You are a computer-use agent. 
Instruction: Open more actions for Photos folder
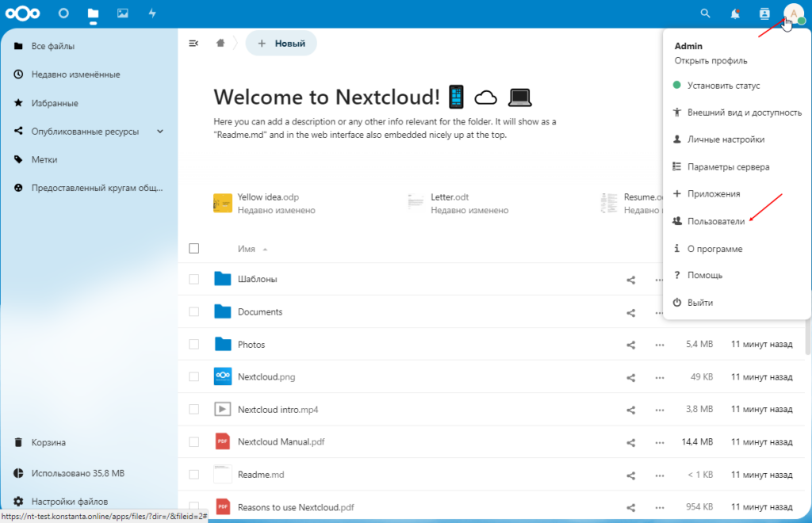[659, 345]
